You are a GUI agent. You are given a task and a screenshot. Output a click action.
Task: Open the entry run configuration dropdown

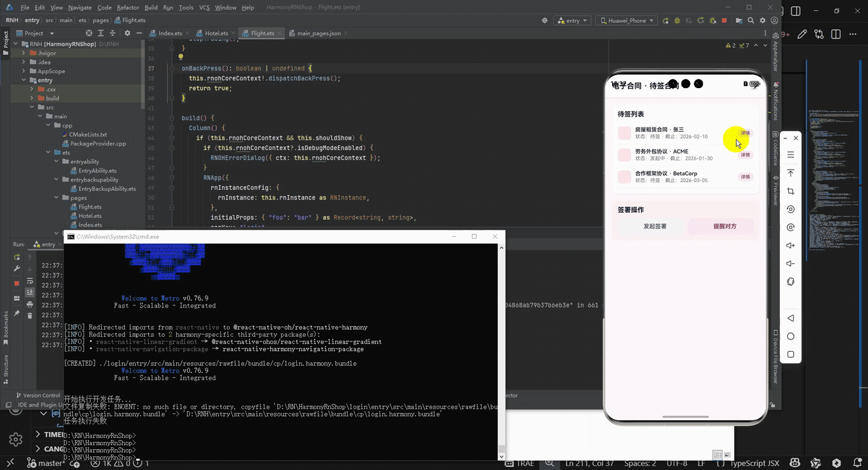[x=572, y=20]
